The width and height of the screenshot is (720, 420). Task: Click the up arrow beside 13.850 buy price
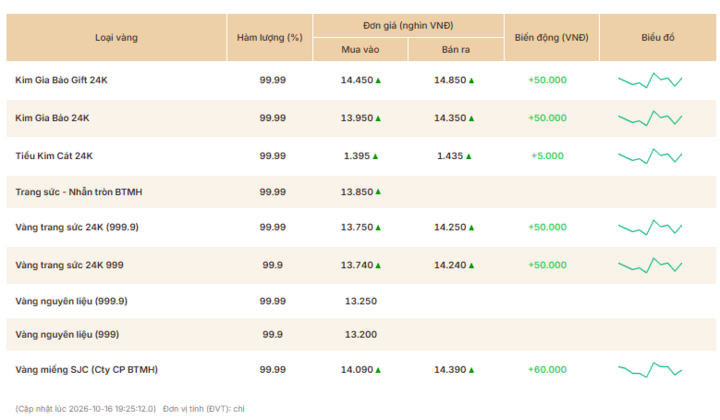coord(378,192)
